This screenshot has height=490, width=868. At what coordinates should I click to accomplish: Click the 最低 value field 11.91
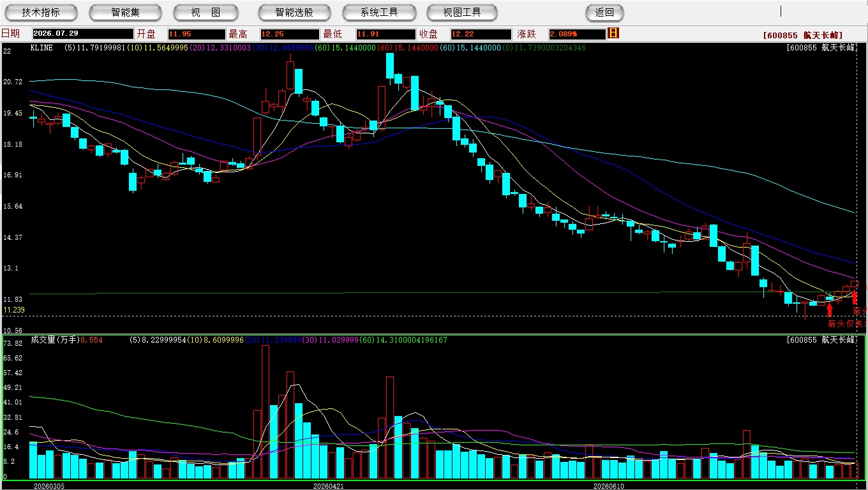(x=385, y=34)
